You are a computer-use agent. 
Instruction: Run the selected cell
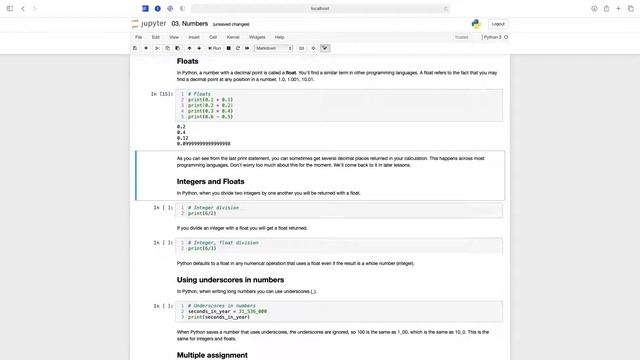tap(214, 48)
